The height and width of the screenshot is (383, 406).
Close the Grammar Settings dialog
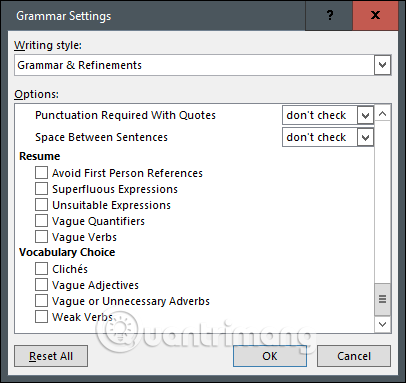pos(375,15)
